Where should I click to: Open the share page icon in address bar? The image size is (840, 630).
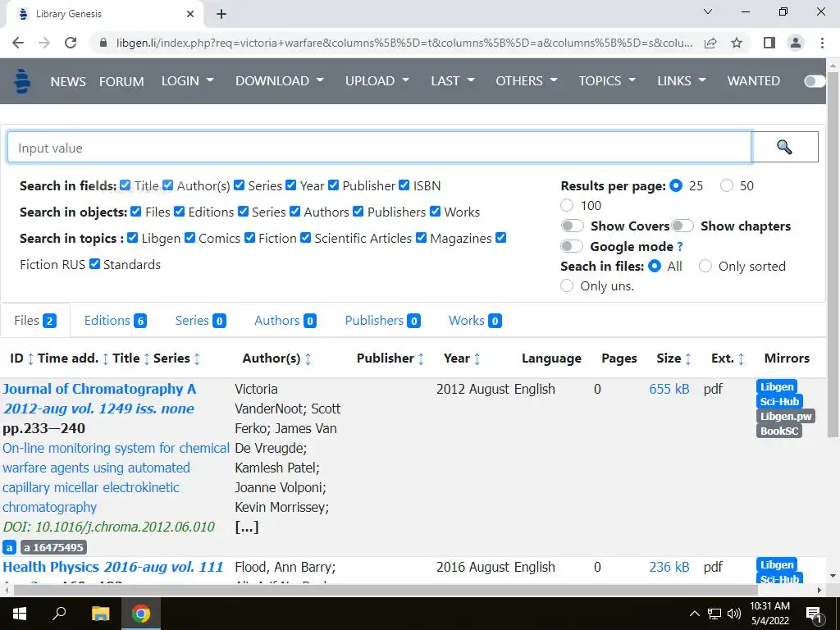(710, 43)
